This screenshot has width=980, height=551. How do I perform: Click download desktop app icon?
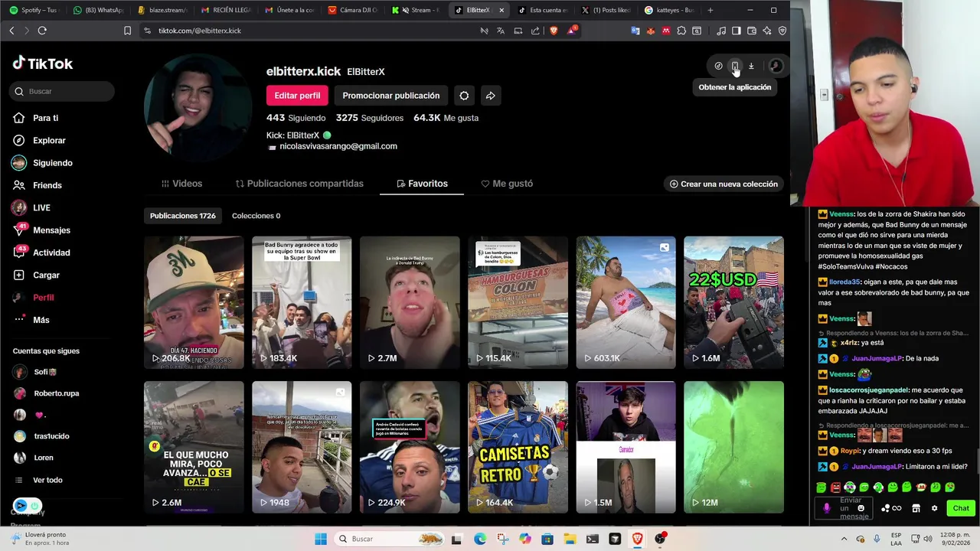click(751, 66)
